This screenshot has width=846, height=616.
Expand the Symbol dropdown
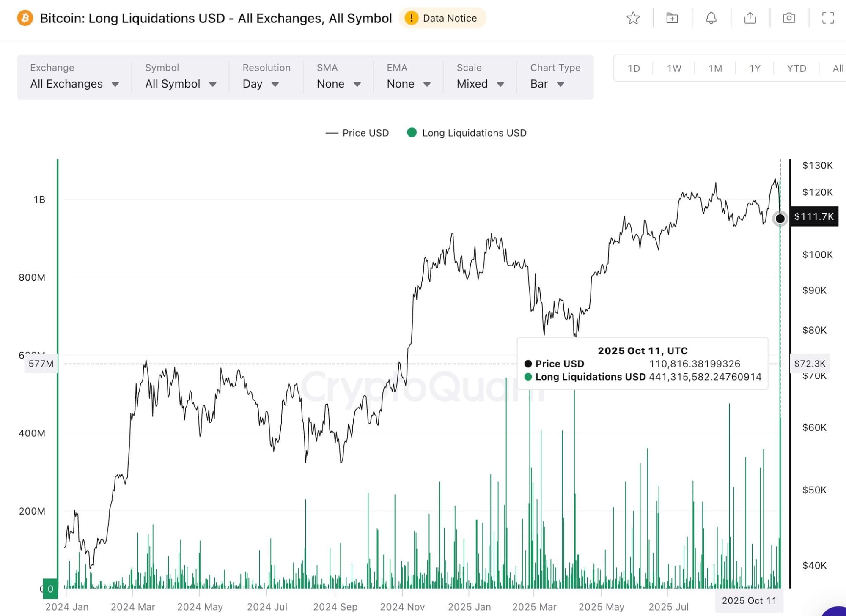click(x=181, y=84)
